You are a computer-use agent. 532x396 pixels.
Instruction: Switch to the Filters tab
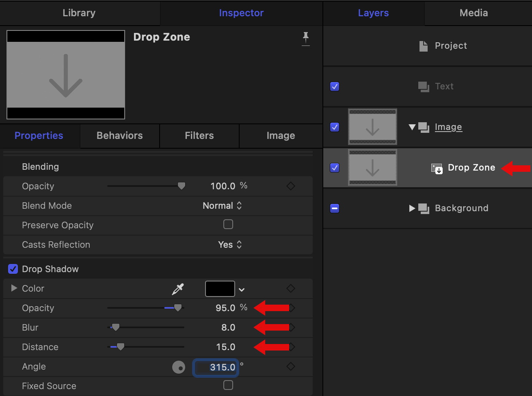pyautogui.click(x=199, y=136)
